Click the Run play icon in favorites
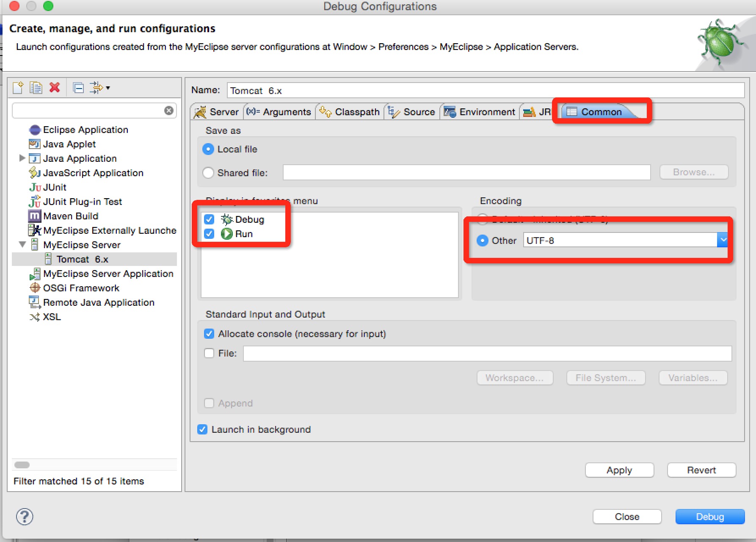 [x=227, y=233]
